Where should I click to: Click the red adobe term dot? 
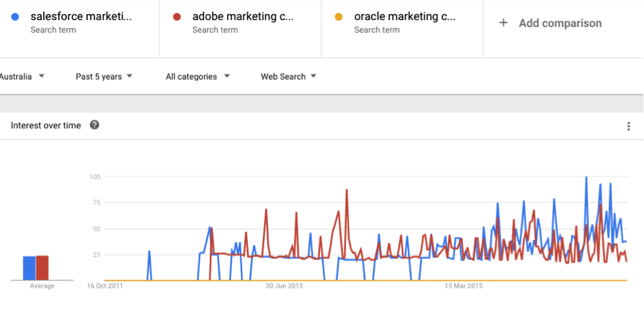177,17
